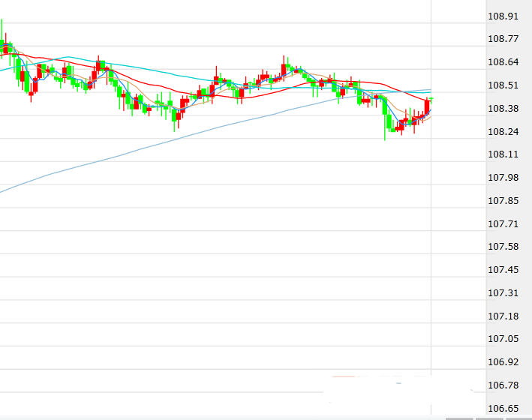This screenshot has width=532, height=420.
Task: Select the 107.71 price level label
Action: (503, 224)
